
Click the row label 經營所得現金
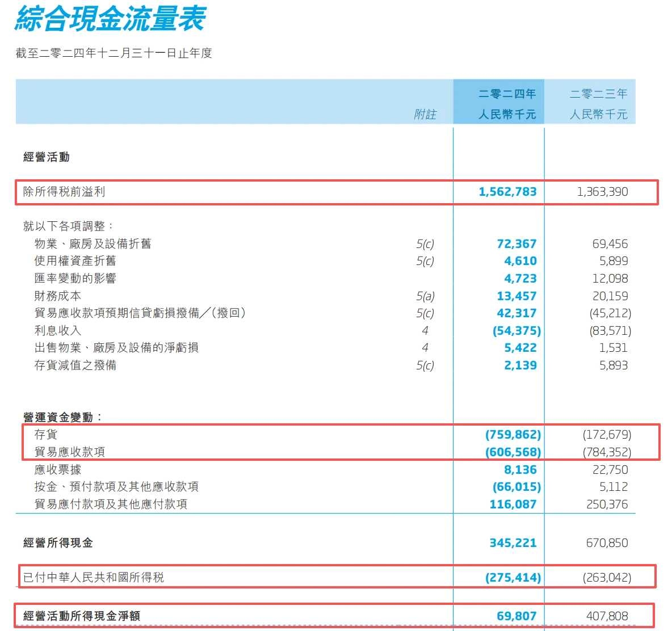(58, 542)
